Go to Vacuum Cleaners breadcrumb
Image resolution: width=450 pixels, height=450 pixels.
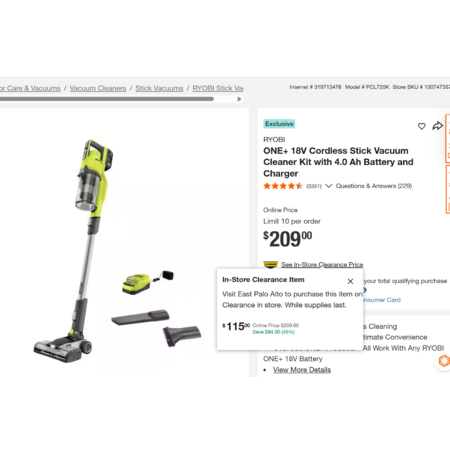click(98, 88)
